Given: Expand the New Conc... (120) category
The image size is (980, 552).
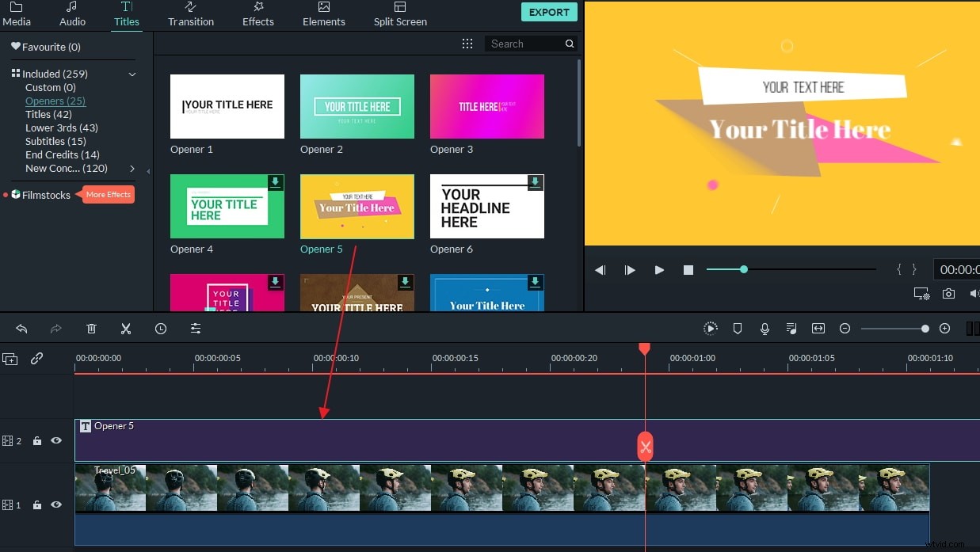Looking at the screenshot, I should click(132, 168).
